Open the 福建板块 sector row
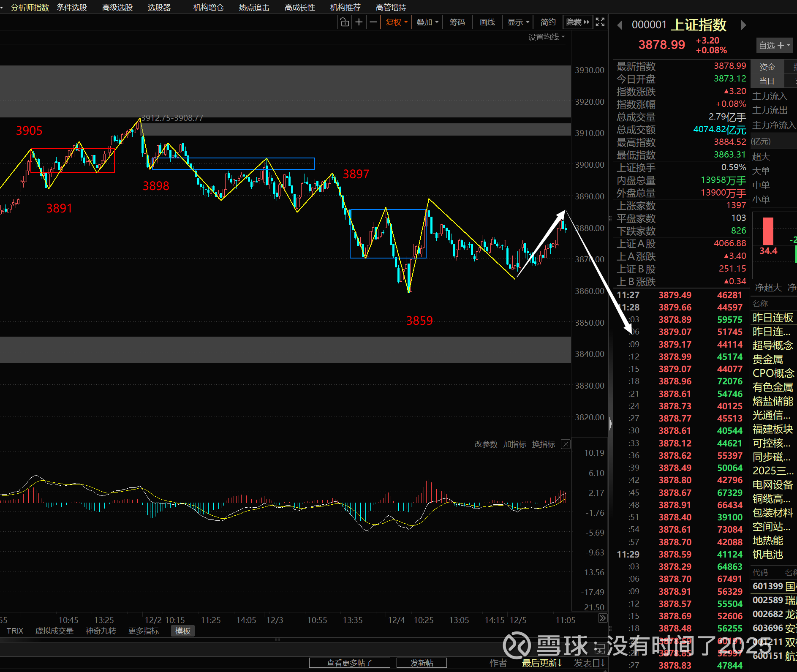The width and height of the screenshot is (797, 672). tap(773, 429)
